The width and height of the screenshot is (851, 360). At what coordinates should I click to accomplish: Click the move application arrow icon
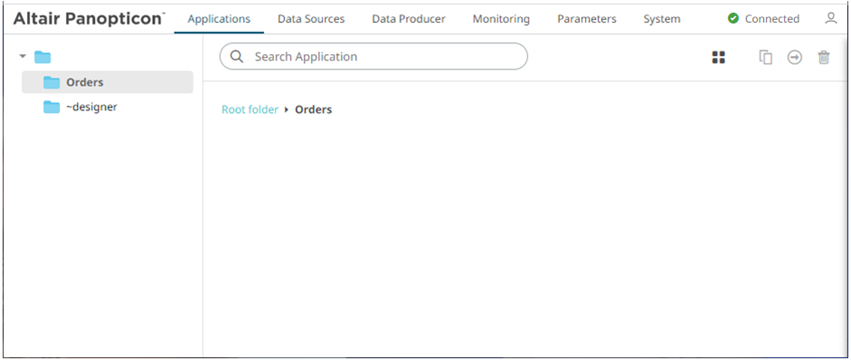tap(795, 58)
